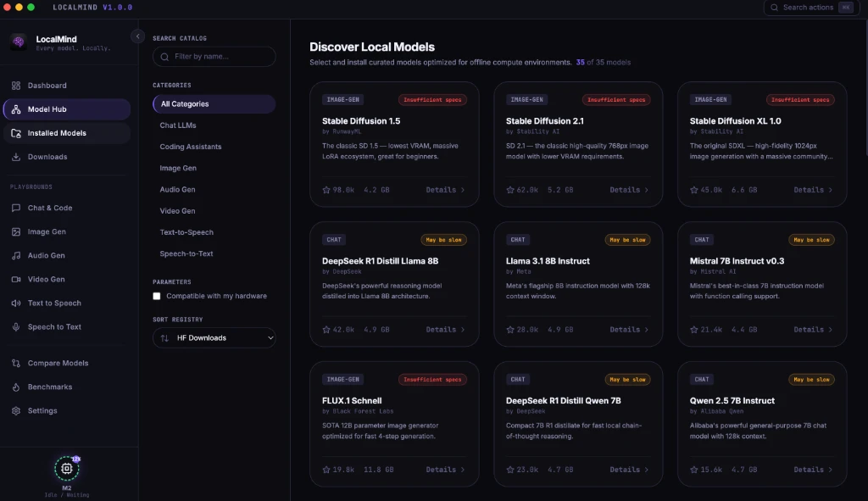Open Details for Qwen 2.5 7B Instruct
This screenshot has width=868, height=501.
point(813,470)
